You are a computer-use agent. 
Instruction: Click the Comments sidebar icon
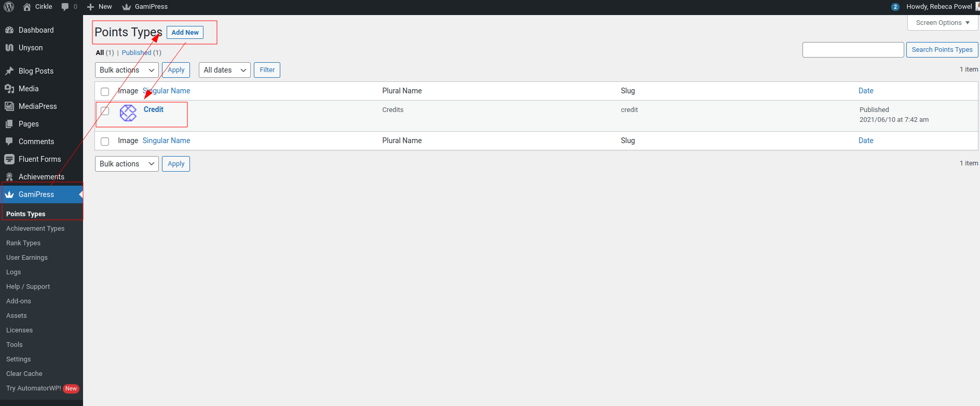(9, 142)
